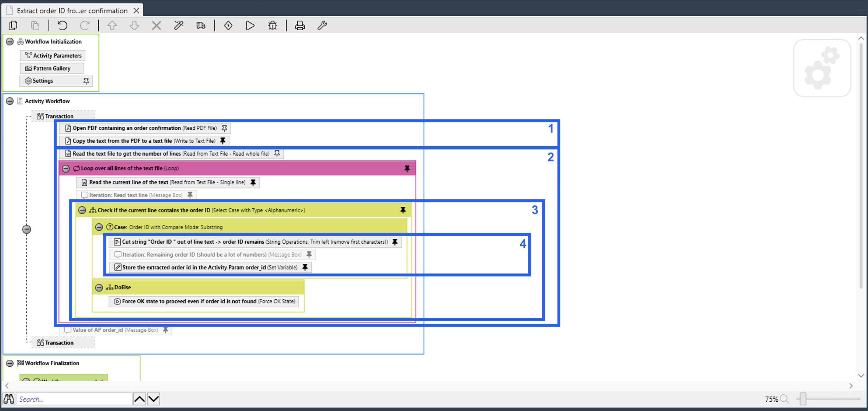Open the Pattern Gallery
Viewport: 868px width, 411px height.
pyautogui.click(x=51, y=68)
